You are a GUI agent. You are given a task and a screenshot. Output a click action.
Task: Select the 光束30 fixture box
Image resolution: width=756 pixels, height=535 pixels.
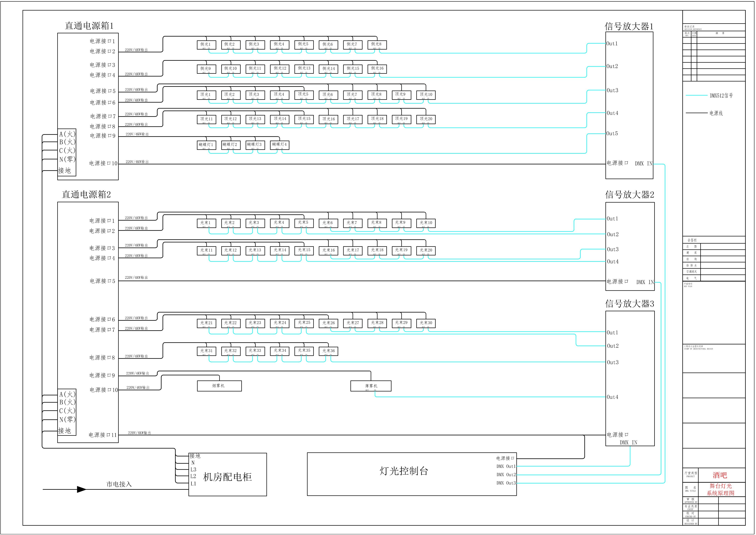coord(426,323)
